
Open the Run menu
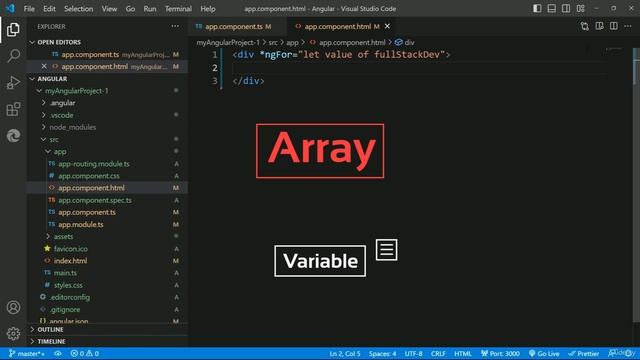click(x=150, y=9)
